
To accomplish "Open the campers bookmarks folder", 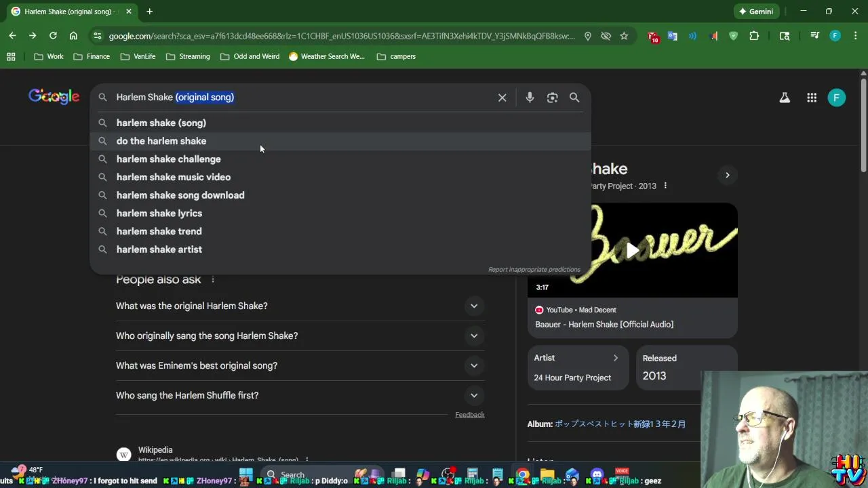I will [396, 56].
